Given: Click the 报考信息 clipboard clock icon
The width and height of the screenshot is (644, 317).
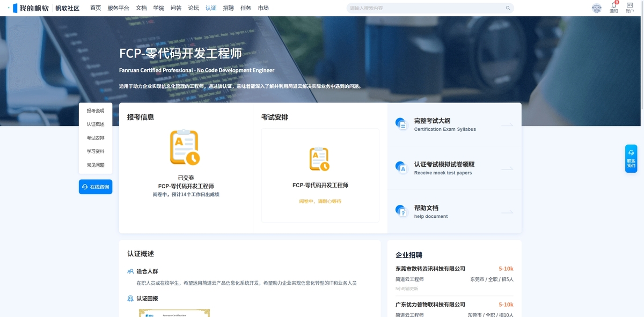Looking at the screenshot, I should pos(185,147).
